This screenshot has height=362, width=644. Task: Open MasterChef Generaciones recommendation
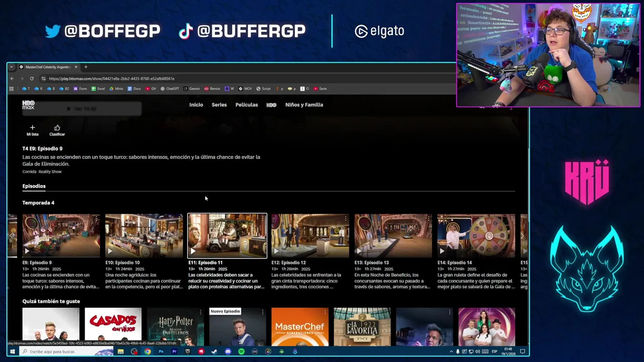[x=300, y=327]
